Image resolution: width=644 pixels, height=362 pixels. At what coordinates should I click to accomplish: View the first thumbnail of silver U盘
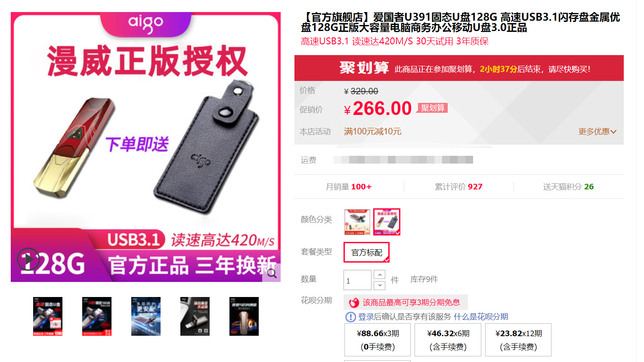(48, 316)
